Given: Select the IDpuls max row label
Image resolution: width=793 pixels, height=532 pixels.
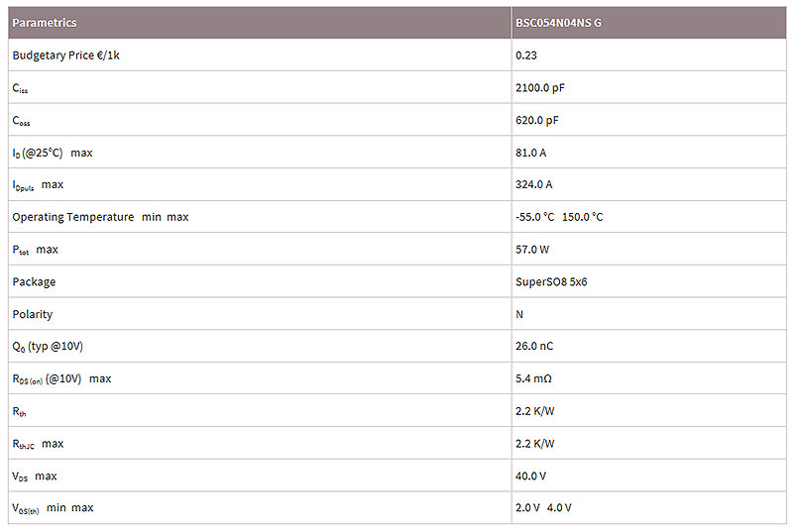Looking at the screenshot, I should click(x=38, y=185).
